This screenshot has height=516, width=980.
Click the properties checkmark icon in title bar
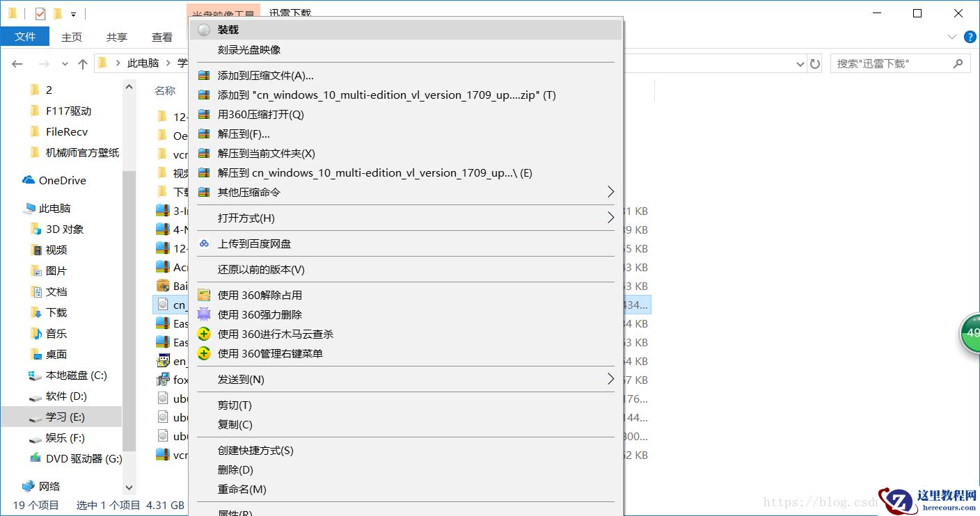click(x=40, y=13)
